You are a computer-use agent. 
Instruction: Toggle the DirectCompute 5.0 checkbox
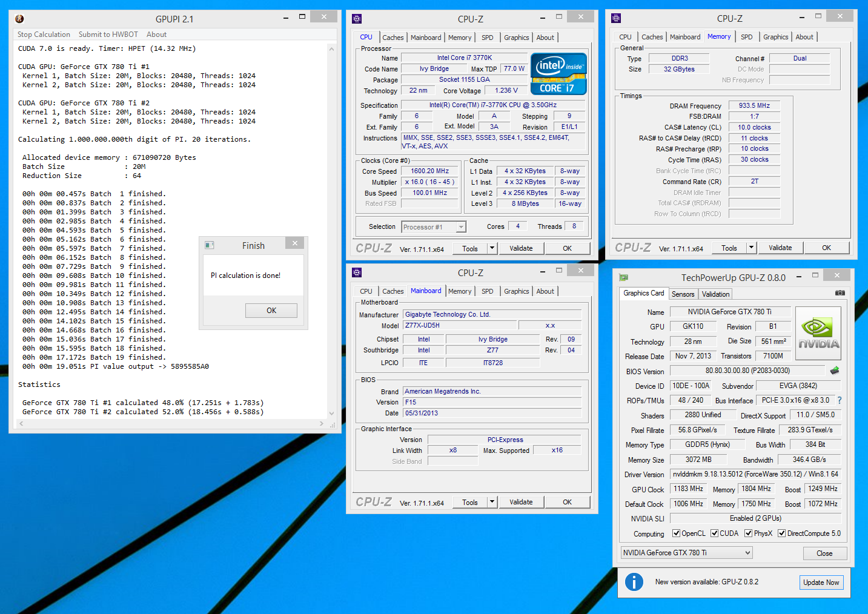(x=782, y=533)
